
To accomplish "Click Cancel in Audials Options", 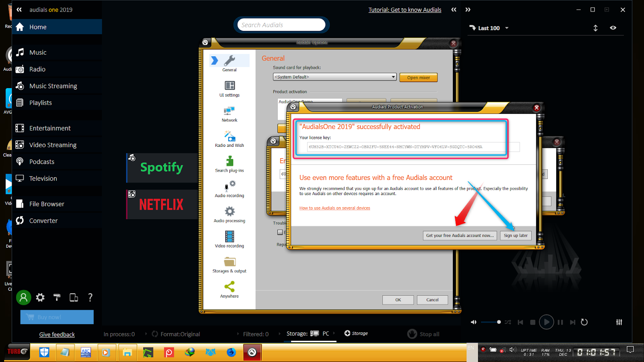I will tap(432, 300).
